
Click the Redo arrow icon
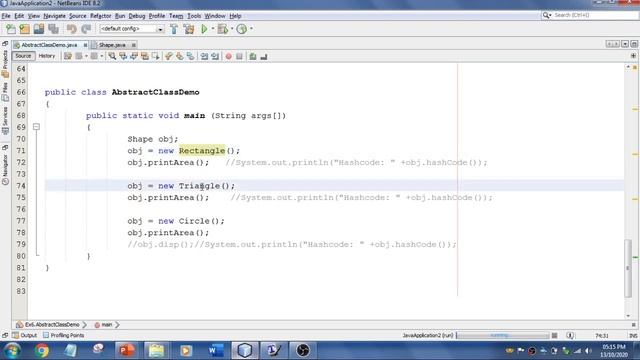(x=86, y=29)
